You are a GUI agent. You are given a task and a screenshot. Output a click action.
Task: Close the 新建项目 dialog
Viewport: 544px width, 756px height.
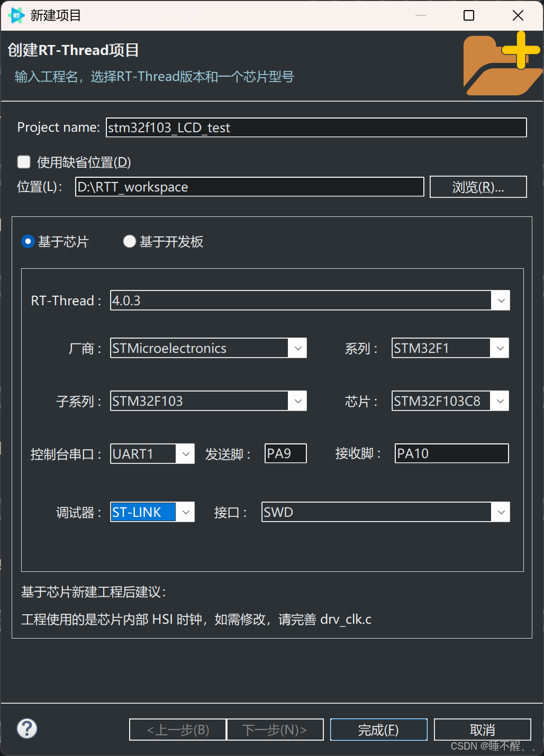click(x=518, y=15)
